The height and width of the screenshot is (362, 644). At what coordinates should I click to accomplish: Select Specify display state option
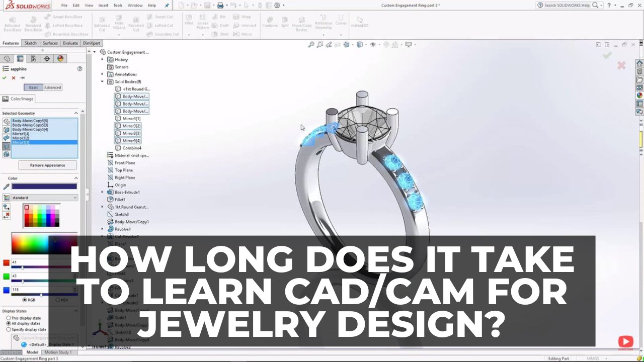coord(9,329)
